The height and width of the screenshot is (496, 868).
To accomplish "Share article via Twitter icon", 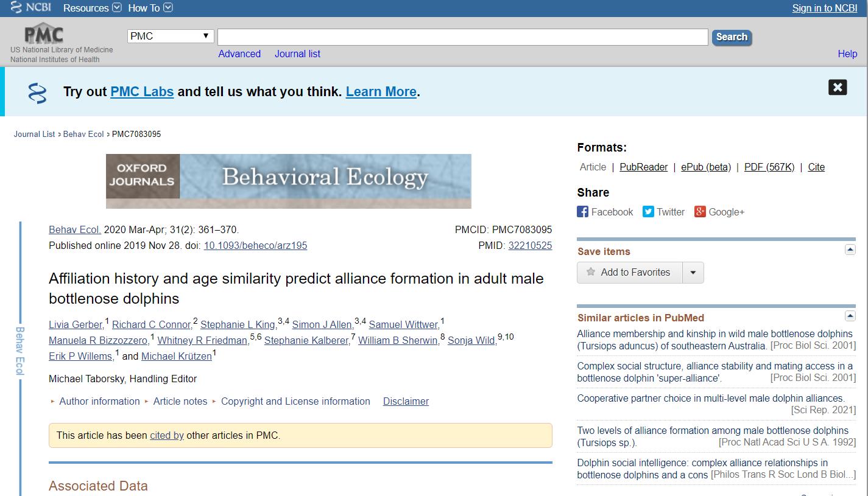I will coord(648,212).
